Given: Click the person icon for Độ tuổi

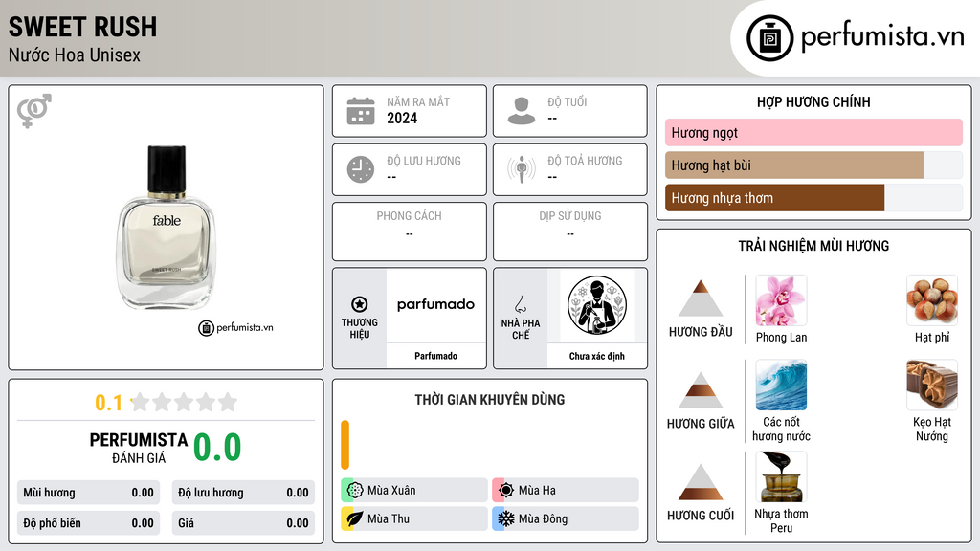Looking at the screenshot, I should (x=522, y=111).
